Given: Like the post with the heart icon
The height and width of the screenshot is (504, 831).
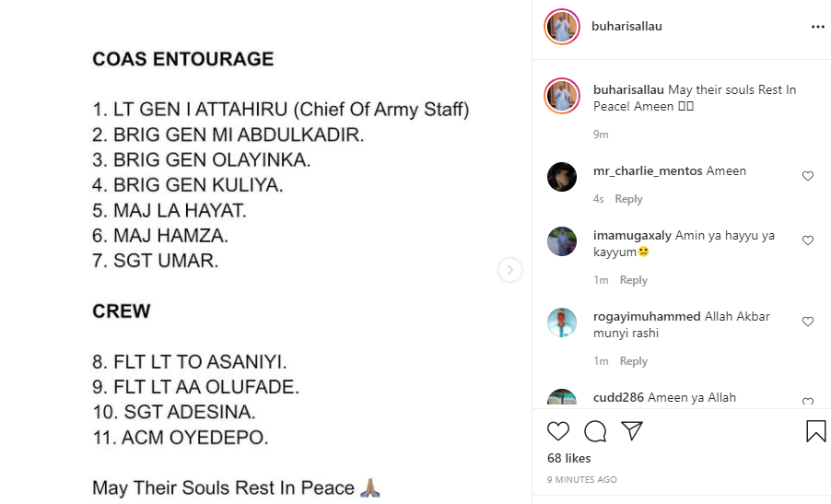Looking at the screenshot, I should pyautogui.click(x=558, y=431).
